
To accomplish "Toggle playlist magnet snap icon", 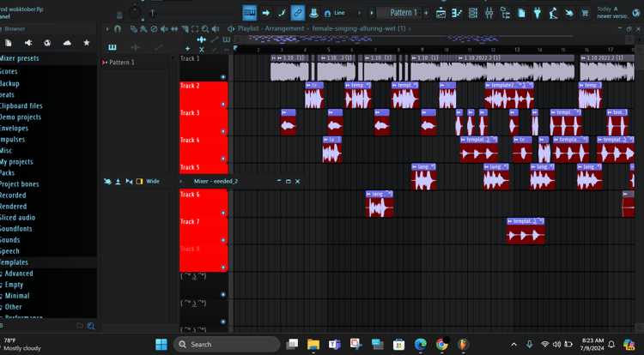I will point(118,28).
